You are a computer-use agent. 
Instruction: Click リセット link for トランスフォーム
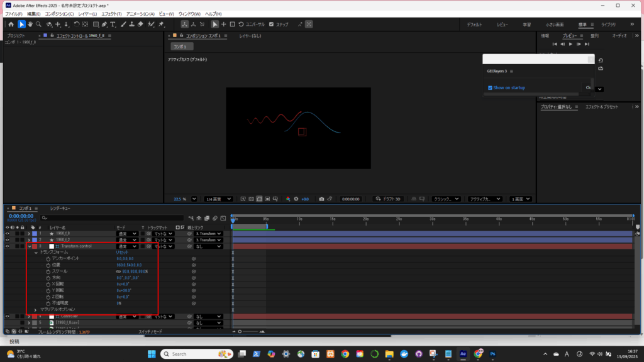click(x=122, y=252)
